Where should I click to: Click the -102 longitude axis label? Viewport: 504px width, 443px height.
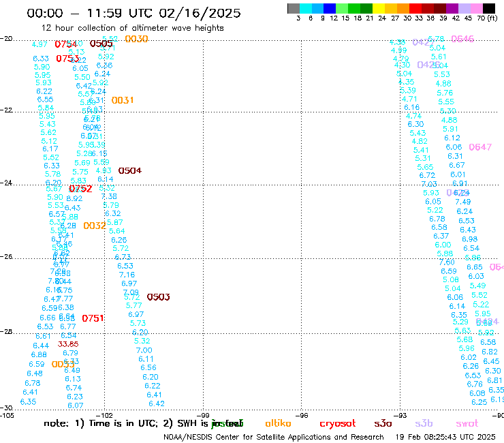click(x=104, y=415)
